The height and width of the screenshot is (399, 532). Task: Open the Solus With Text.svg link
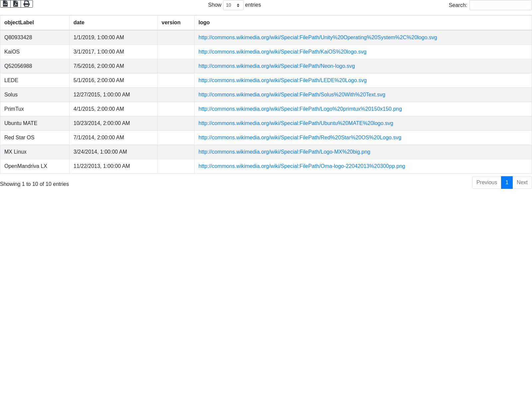(292, 95)
